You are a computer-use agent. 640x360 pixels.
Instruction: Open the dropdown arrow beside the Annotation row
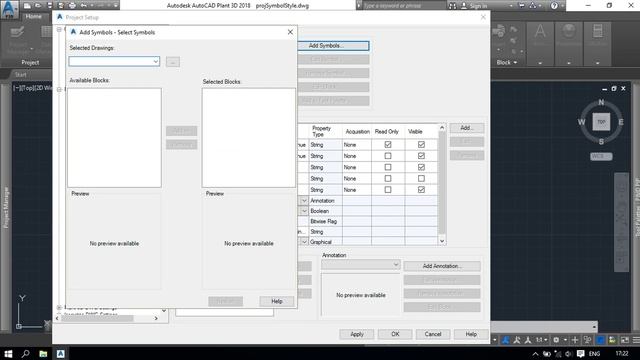(x=304, y=201)
